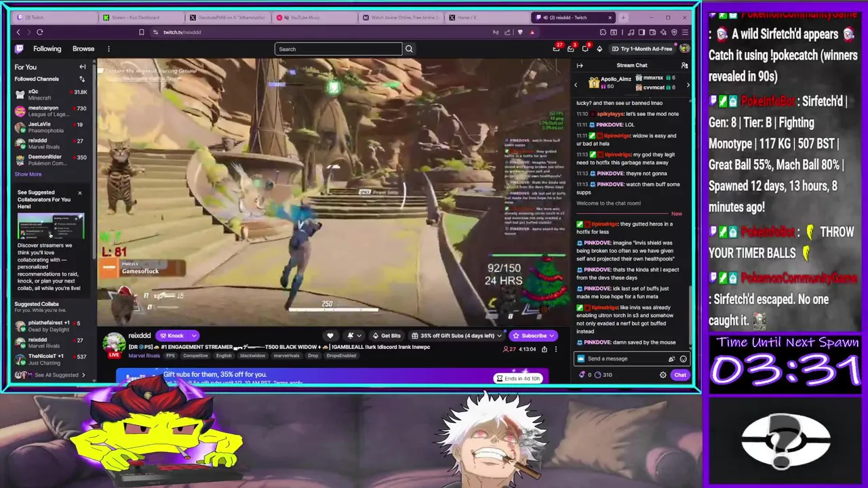Open notifications inbox with 3 badge
Image resolution: width=868 pixels, height=488 pixels.
point(571,48)
